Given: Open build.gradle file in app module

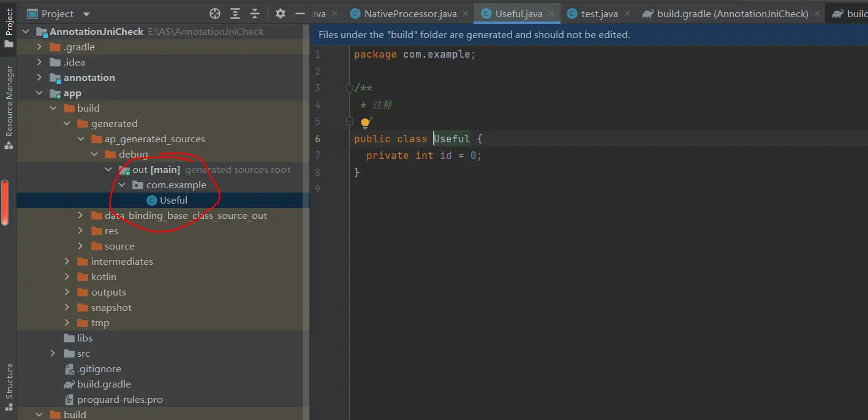Looking at the screenshot, I should coord(104,384).
